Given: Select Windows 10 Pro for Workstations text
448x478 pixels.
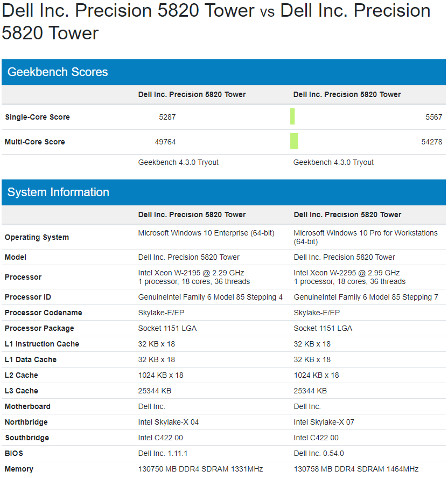Looking at the screenshot, I should (x=366, y=233).
